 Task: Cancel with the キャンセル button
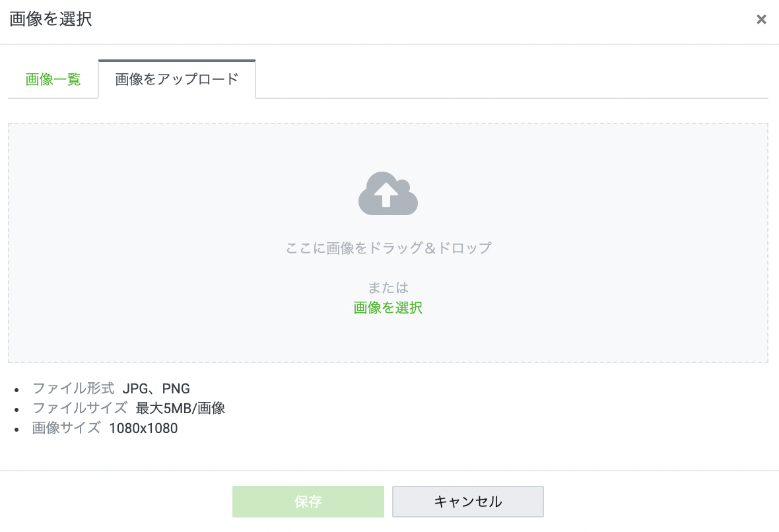coord(467,502)
